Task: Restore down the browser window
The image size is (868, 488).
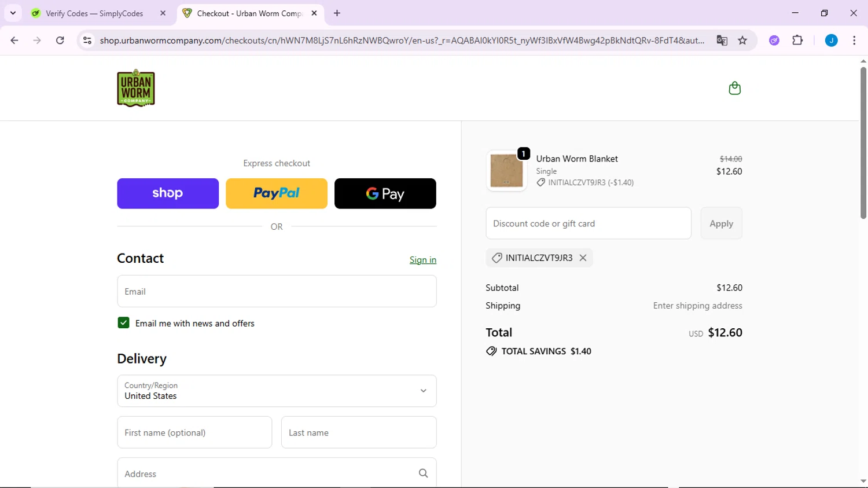Action: [825, 13]
